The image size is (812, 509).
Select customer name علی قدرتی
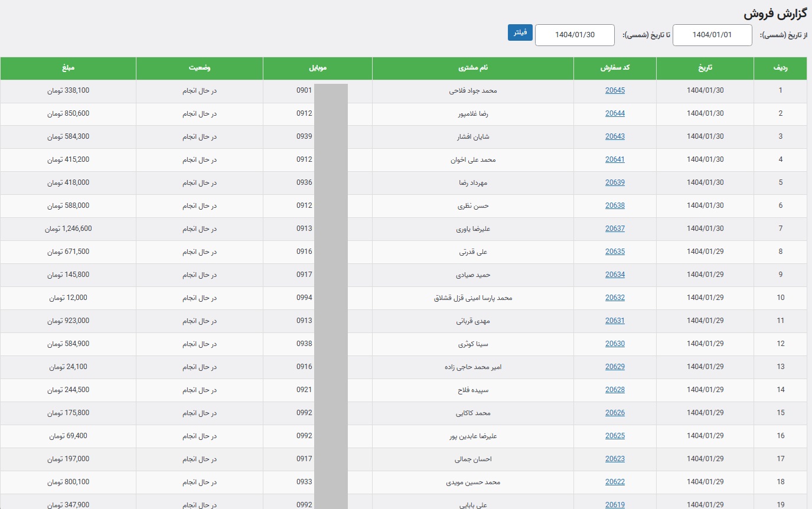click(x=473, y=252)
